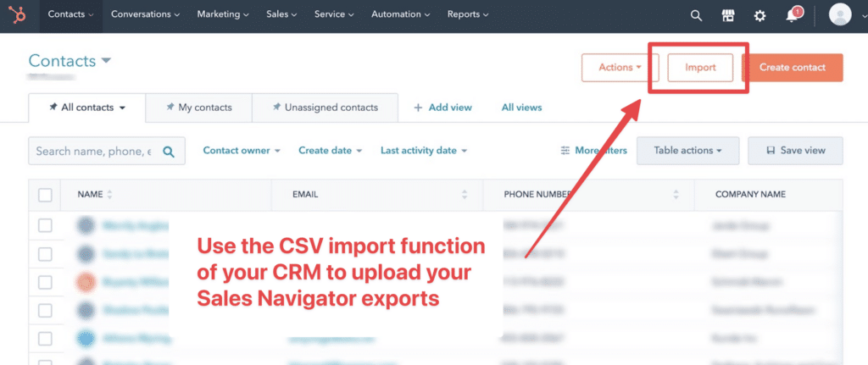Open the More filters link
The height and width of the screenshot is (365, 868).
point(594,151)
